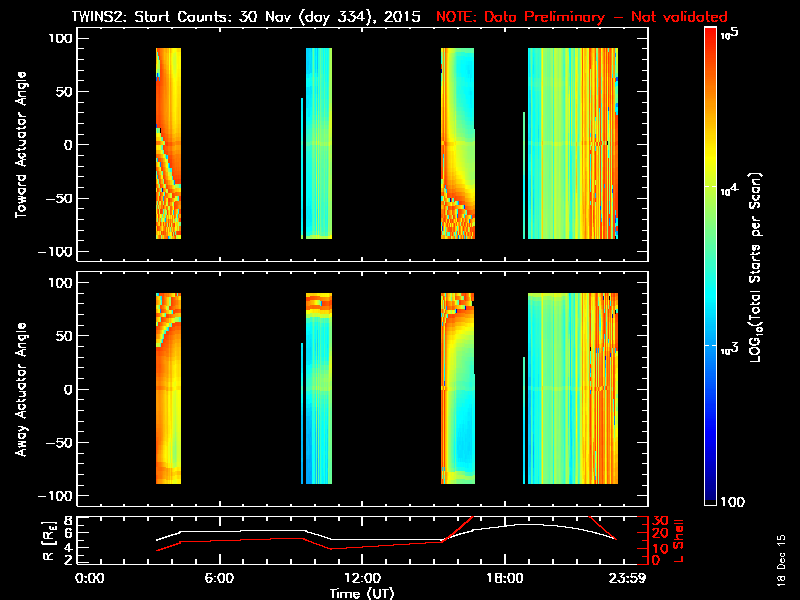Click the red '30' L Shell tick label

(660, 521)
